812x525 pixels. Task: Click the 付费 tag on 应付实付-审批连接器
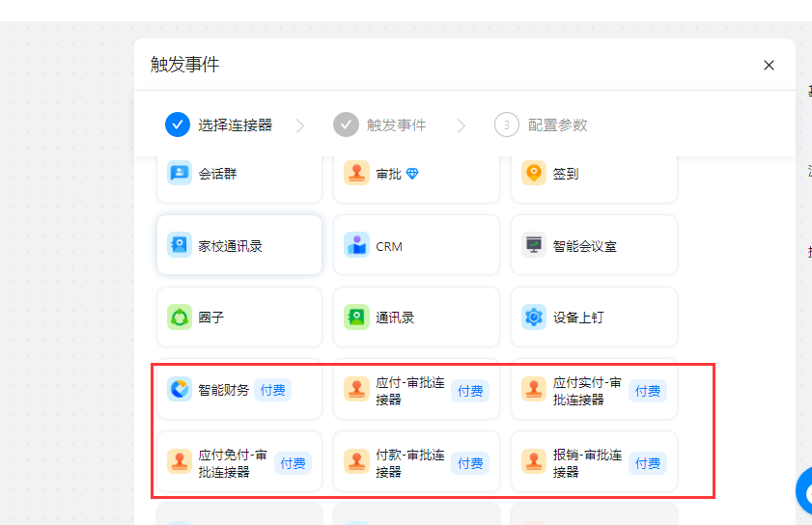pos(648,391)
